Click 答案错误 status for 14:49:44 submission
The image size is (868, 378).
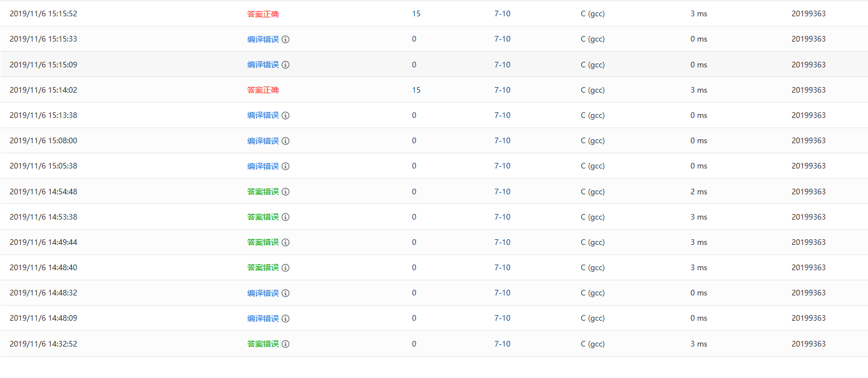coord(263,242)
